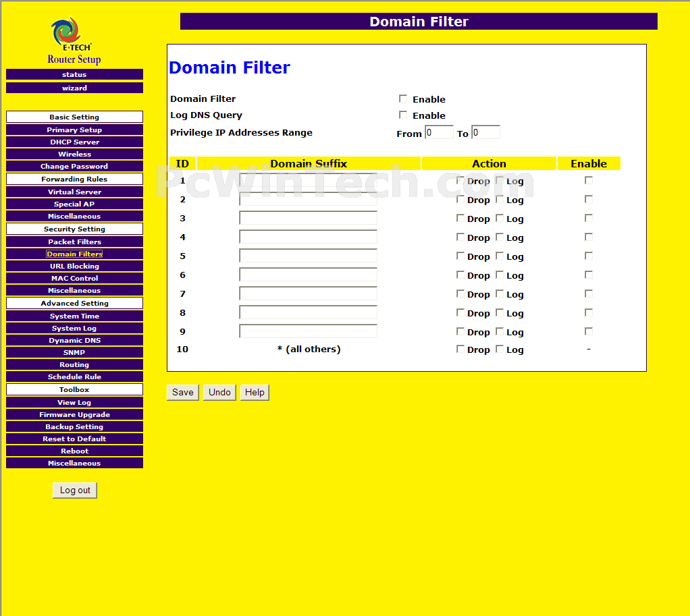Open System Time settings
Screen dimensions: 690x616
tap(74, 316)
